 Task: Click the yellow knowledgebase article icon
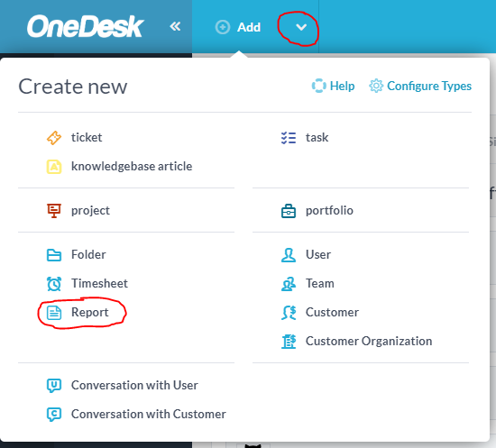[54, 167]
